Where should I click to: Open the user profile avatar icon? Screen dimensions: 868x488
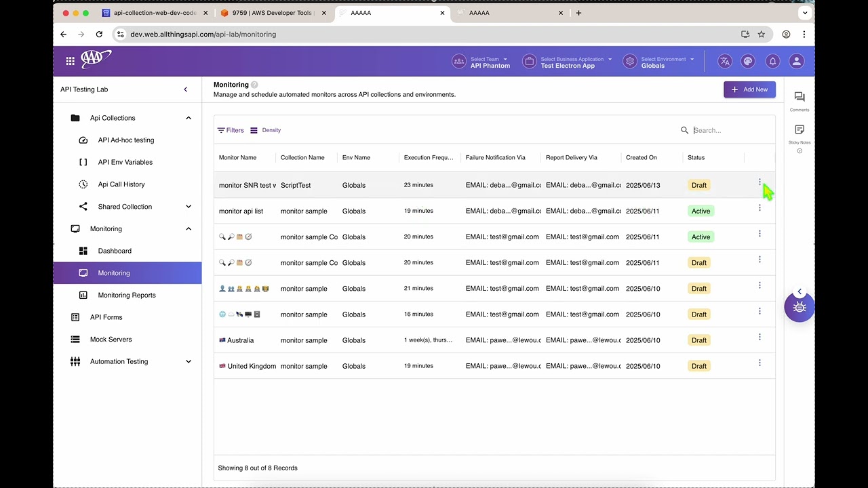(796, 61)
